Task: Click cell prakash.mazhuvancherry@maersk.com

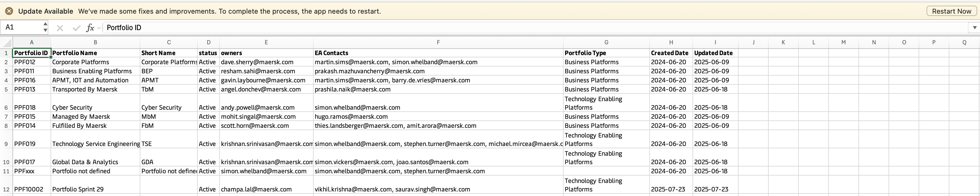Action: [x=438, y=71]
